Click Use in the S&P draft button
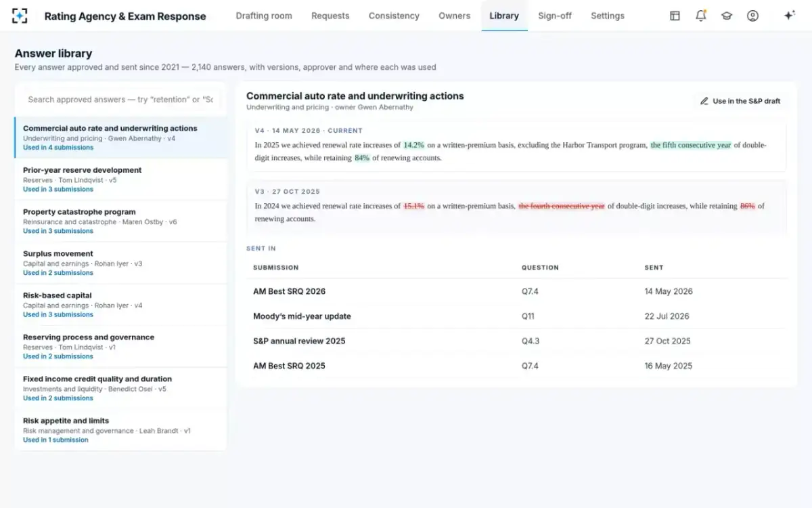812x508 pixels. tap(740, 101)
